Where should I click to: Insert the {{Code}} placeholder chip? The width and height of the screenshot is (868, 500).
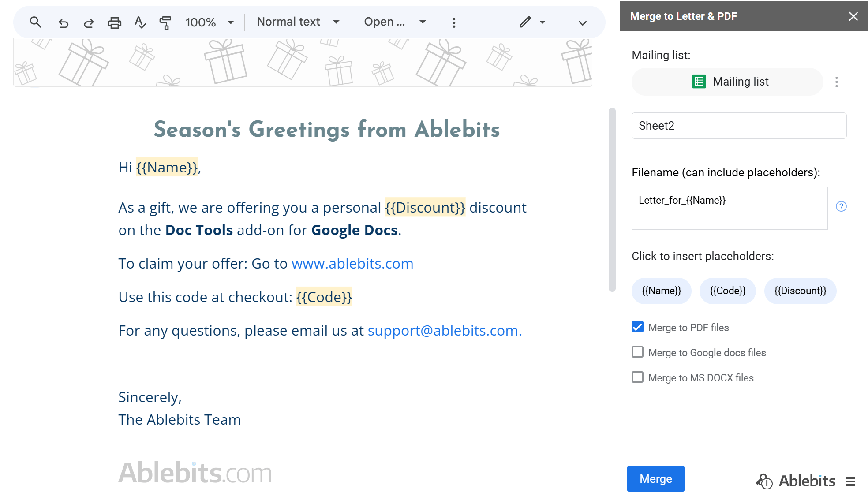point(728,291)
